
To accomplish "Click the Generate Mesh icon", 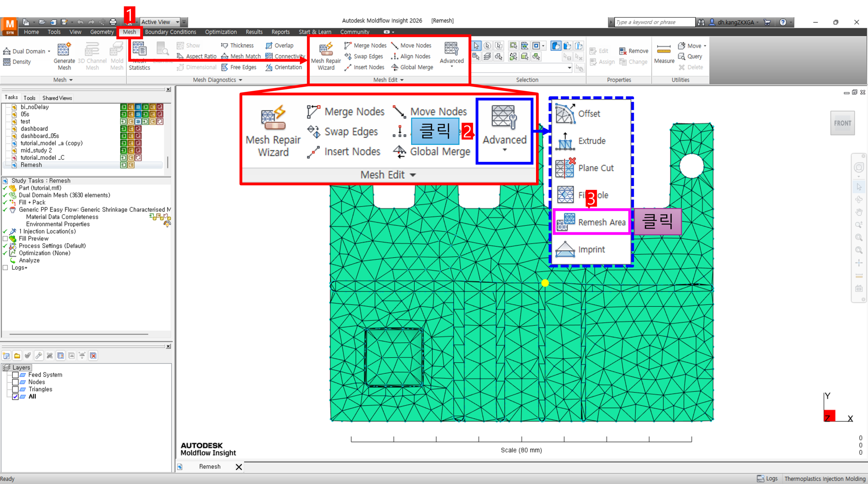I will pos(64,56).
